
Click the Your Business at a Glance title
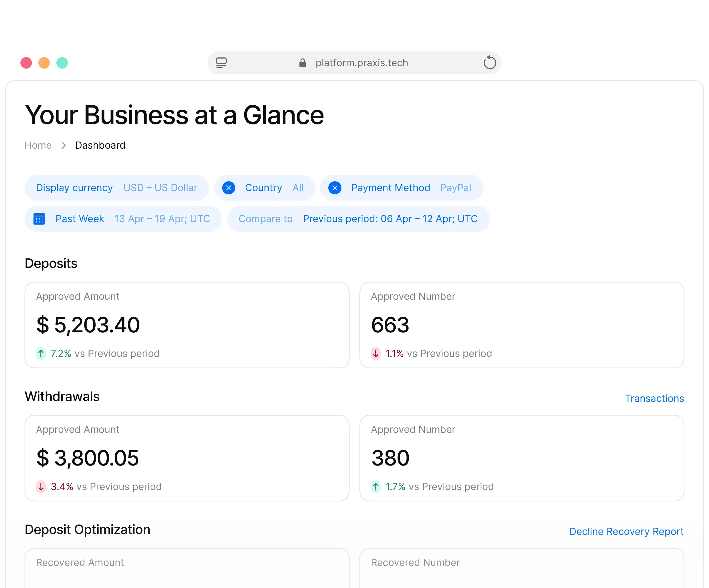175,115
